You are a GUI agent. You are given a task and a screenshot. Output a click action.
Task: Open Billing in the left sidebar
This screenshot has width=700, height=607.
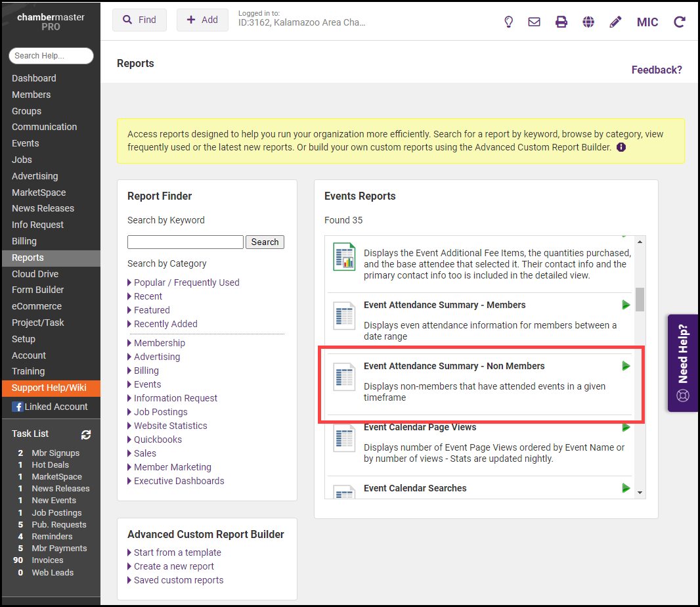point(24,241)
